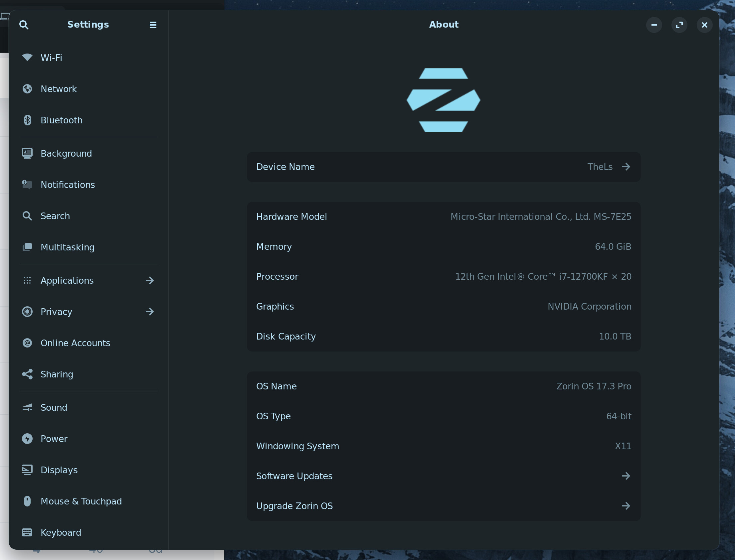The width and height of the screenshot is (735, 560).
Task: Click the Mouse & Touchpad icon
Action: tap(27, 501)
